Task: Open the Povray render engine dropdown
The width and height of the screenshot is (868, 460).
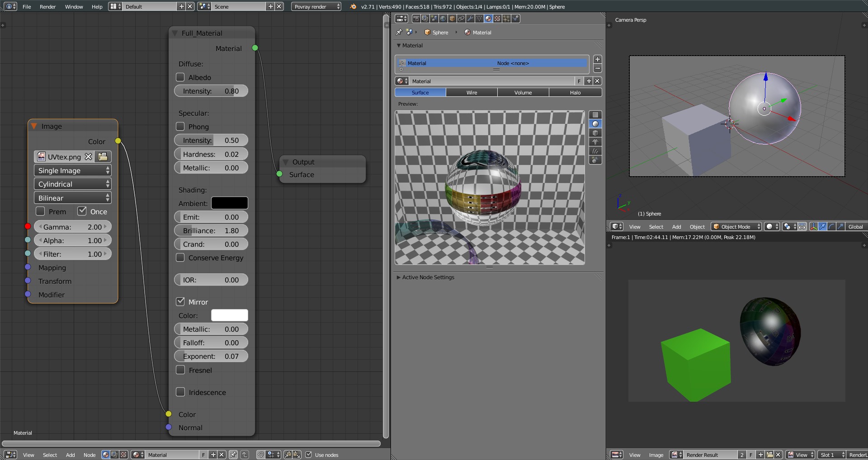Action: pyautogui.click(x=316, y=7)
